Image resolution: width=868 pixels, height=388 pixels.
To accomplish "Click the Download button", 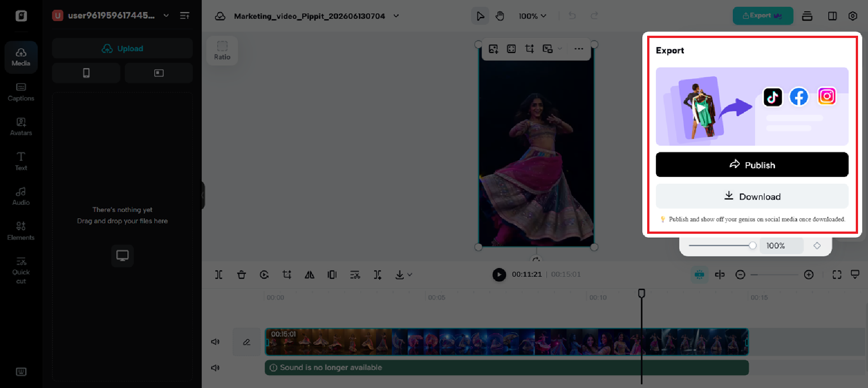I will point(752,196).
